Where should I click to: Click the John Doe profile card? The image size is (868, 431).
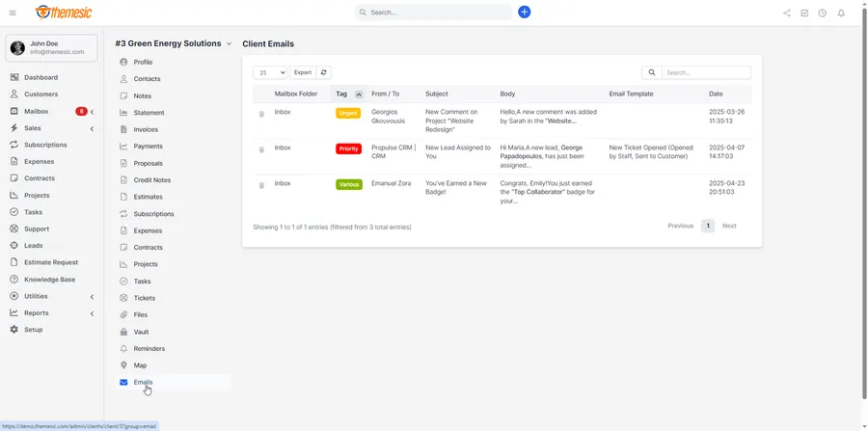51,47
